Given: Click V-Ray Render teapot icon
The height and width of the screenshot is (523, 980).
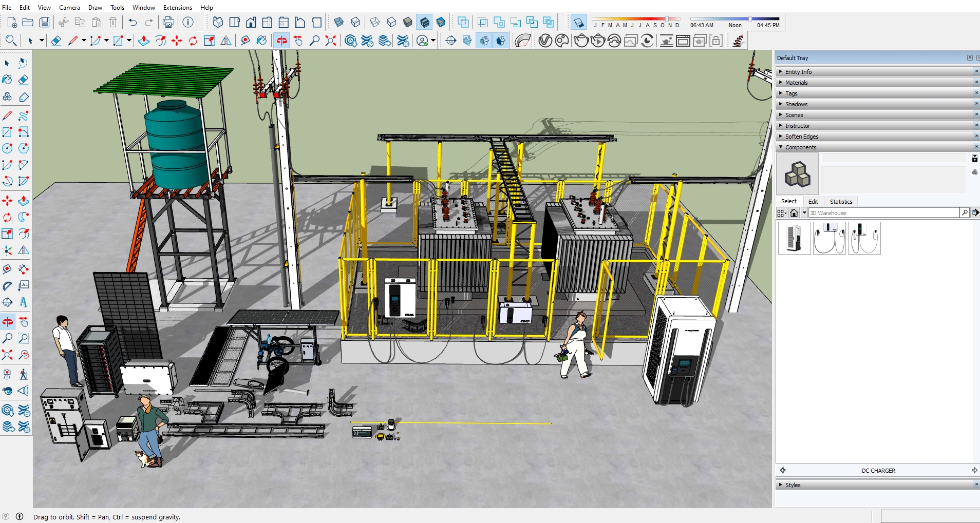Looking at the screenshot, I should click(x=581, y=41).
